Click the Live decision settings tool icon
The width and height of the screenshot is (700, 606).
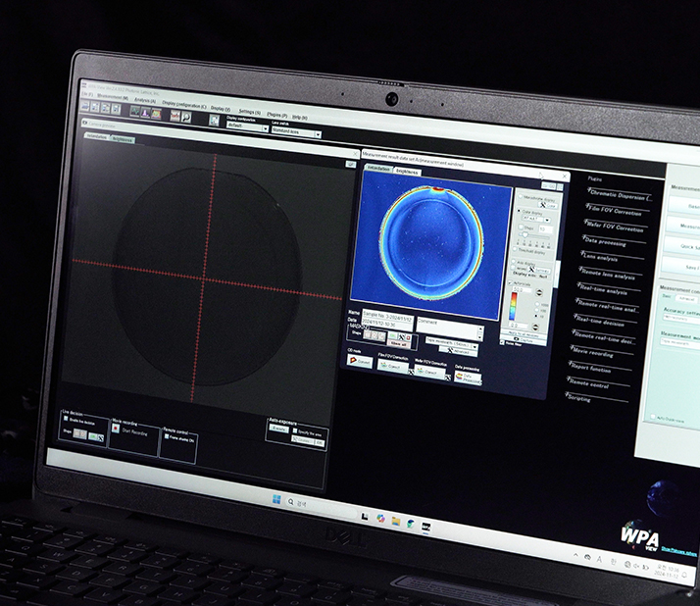100,438
